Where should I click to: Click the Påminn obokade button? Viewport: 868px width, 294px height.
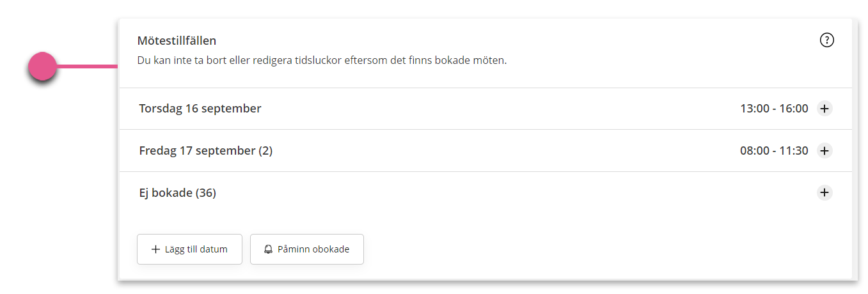(x=307, y=249)
